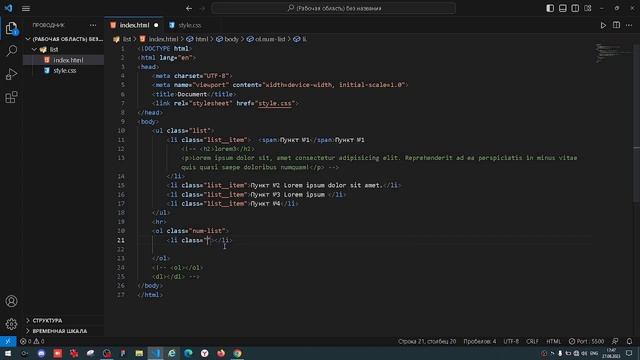Image resolution: width=640 pixels, height=360 pixels.
Task: Open the Customize Layout icon
Action: click(x=588, y=8)
